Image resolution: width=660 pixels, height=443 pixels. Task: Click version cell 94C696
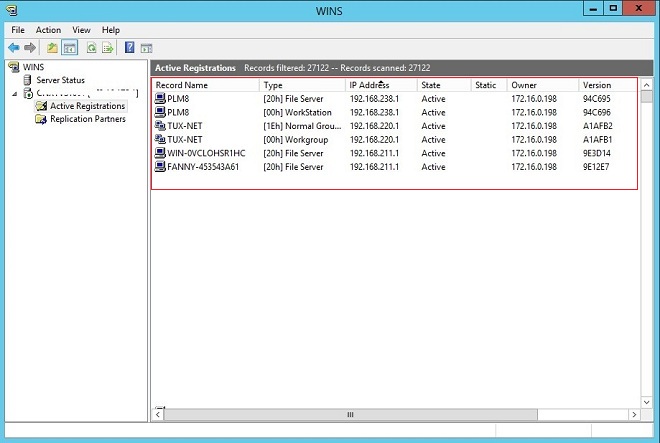[x=596, y=112]
